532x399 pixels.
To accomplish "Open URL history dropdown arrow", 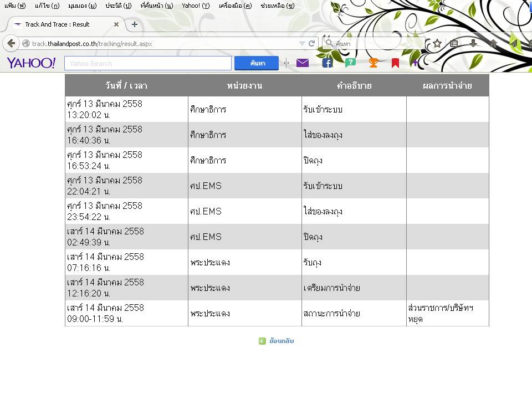I will pyautogui.click(x=302, y=43).
